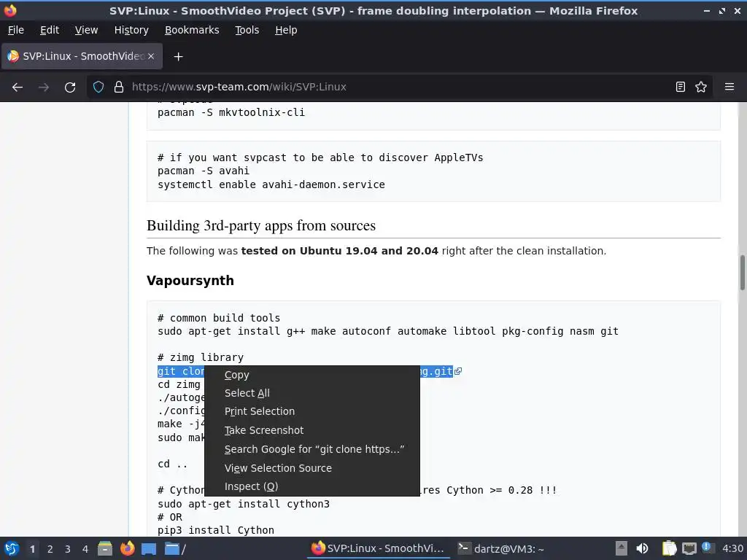Choose Copy from the context menu
This screenshot has height=560, width=747.
tap(312, 376)
